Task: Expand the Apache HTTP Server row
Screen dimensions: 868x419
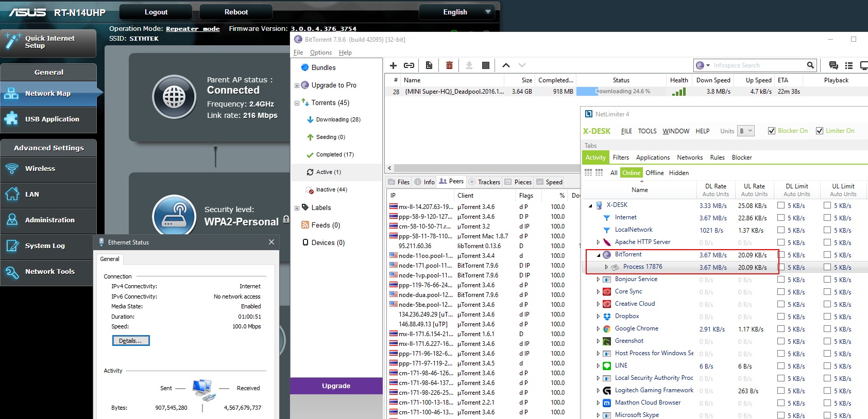Action: coord(598,242)
